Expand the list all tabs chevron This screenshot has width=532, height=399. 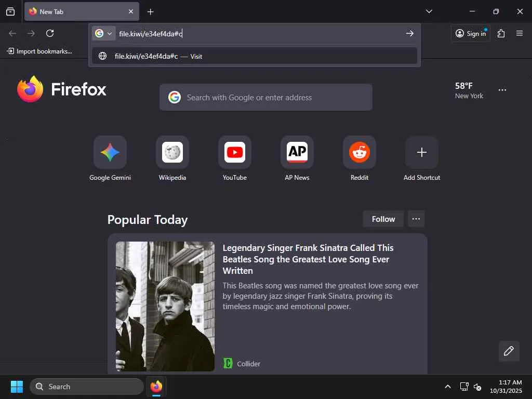coord(429,11)
